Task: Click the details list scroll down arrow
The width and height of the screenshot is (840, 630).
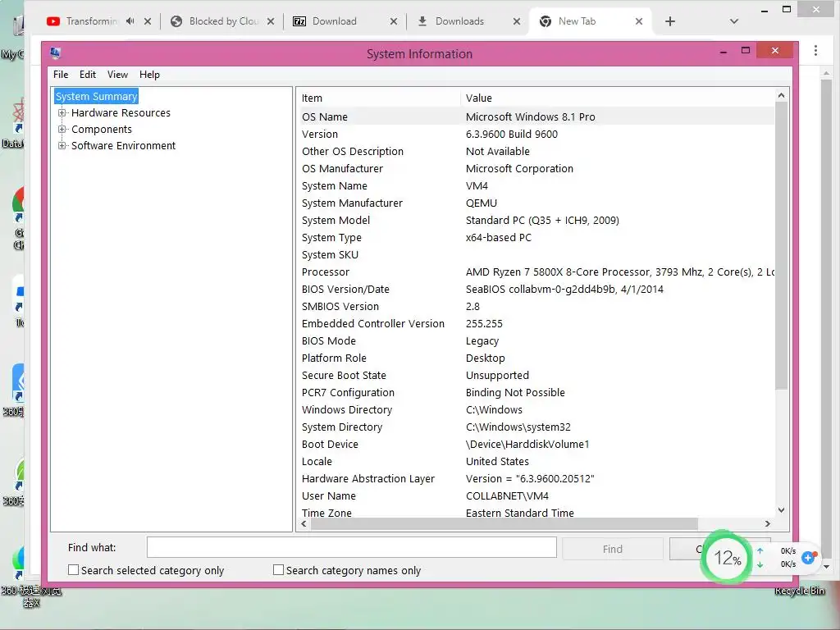Action: point(781,510)
